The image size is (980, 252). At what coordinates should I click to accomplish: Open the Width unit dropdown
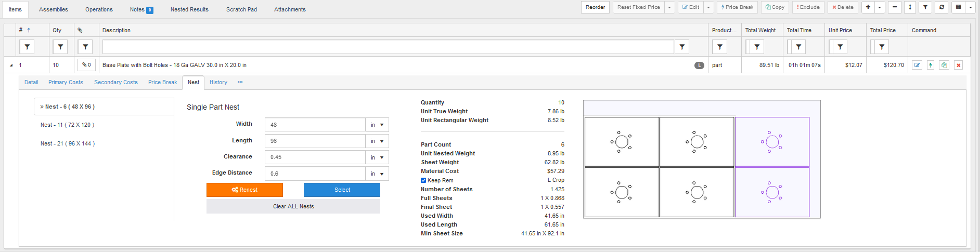(377, 125)
